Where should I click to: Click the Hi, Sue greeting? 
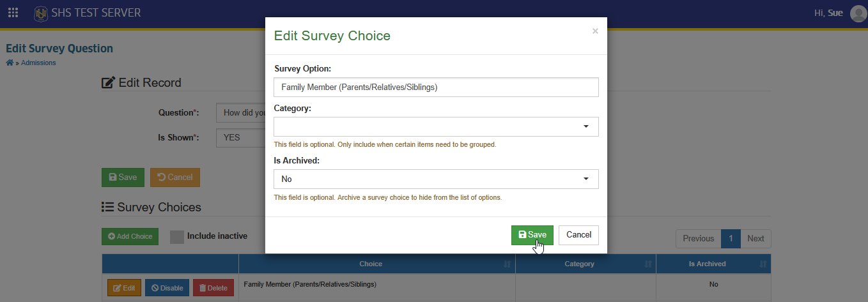pos(828,13)
